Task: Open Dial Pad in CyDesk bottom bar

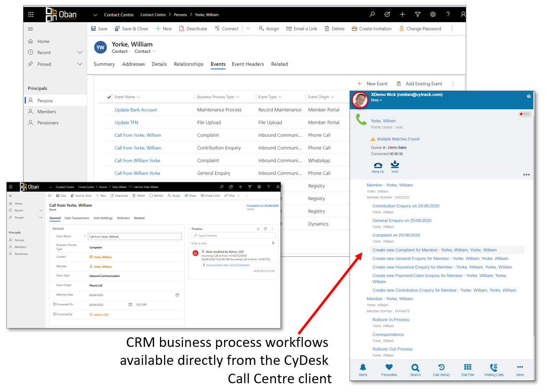Action: [468, 369]
